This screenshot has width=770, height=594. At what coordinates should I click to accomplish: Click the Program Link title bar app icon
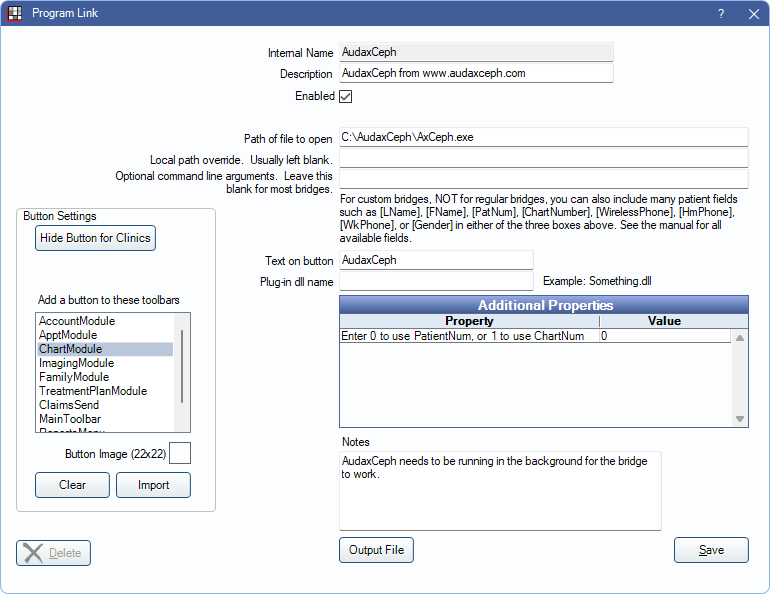pos(15,14)
